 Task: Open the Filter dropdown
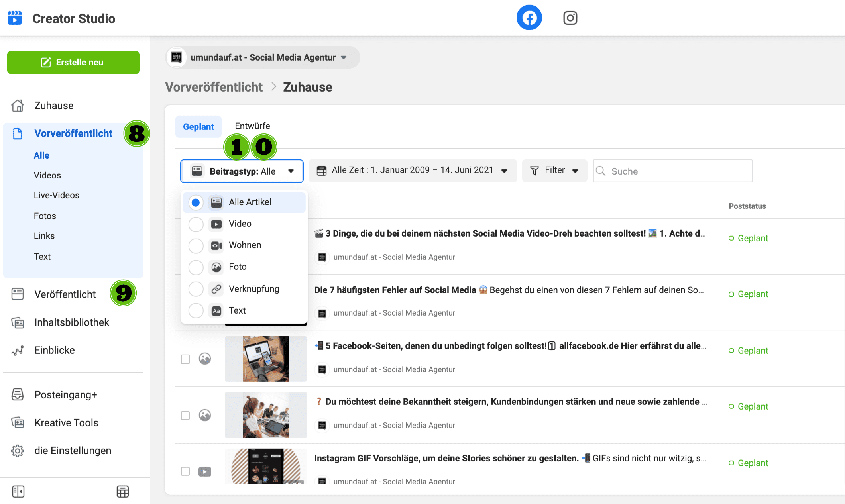coord(554,171)
